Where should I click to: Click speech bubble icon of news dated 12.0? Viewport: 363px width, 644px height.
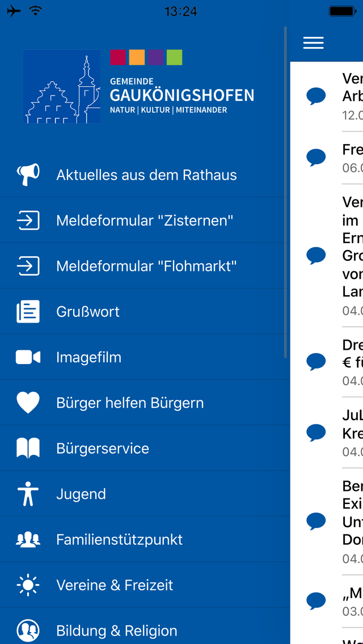(x=316, y=96)
